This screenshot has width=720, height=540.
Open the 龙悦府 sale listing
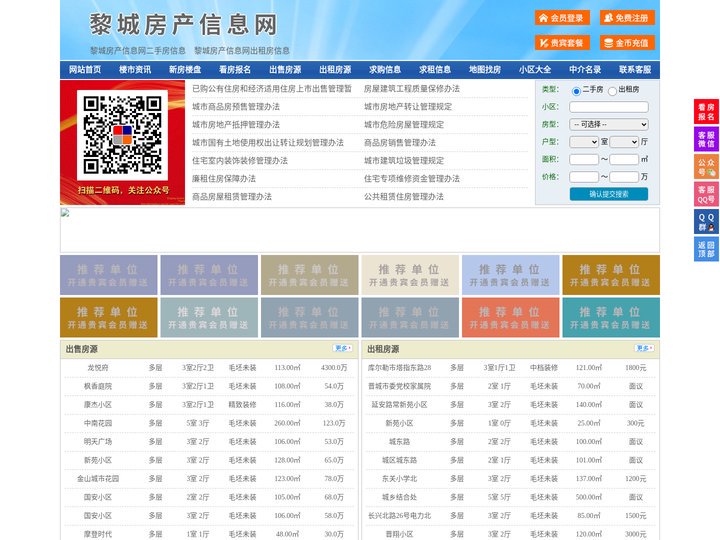pos(98,368)
